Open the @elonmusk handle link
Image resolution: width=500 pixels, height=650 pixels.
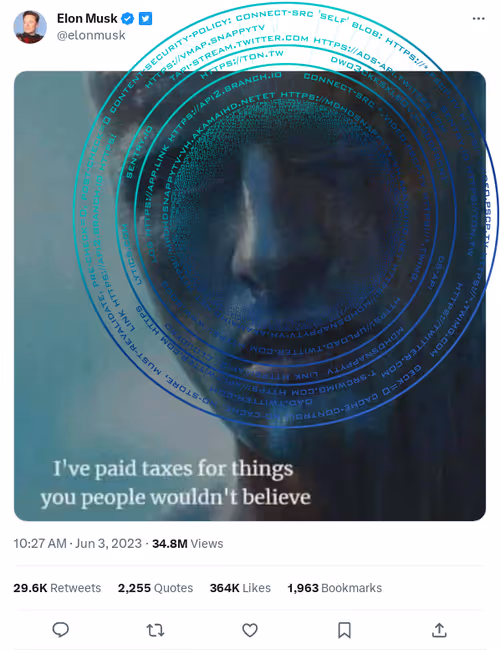(91, 35)
